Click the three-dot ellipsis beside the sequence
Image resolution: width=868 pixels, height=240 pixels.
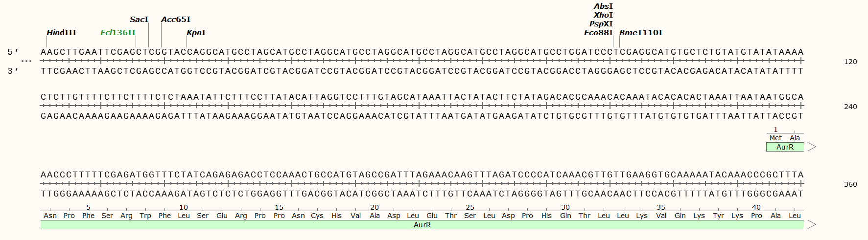click(x=26, y=61)
